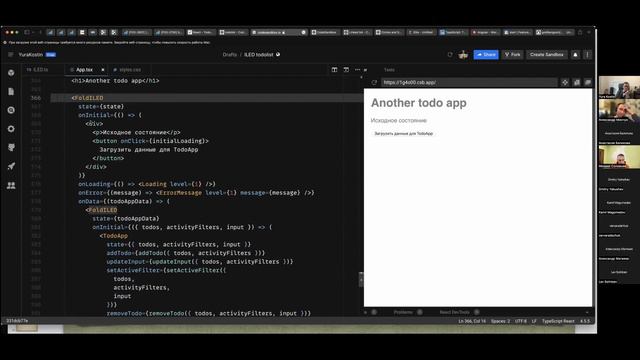Click the ILED todolist sandbox title
640x360 pixels.
pyautogui.click(x=259, y=54)
